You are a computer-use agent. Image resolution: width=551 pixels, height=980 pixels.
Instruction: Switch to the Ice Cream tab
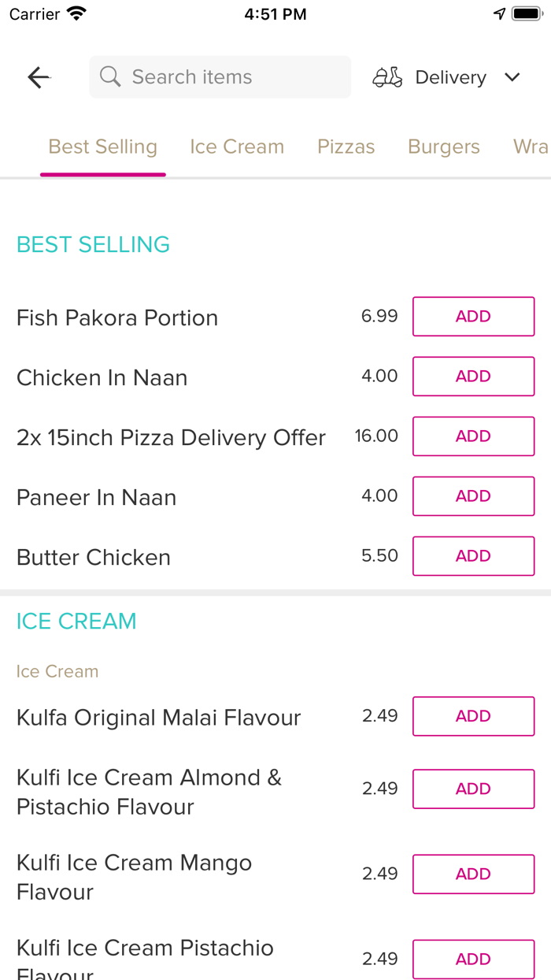(237, 147)
